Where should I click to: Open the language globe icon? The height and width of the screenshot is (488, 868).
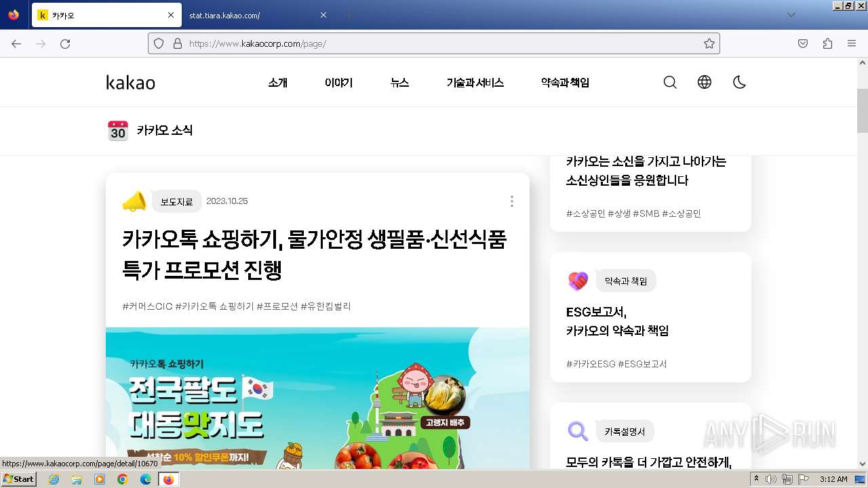click(x=705, y=83)
